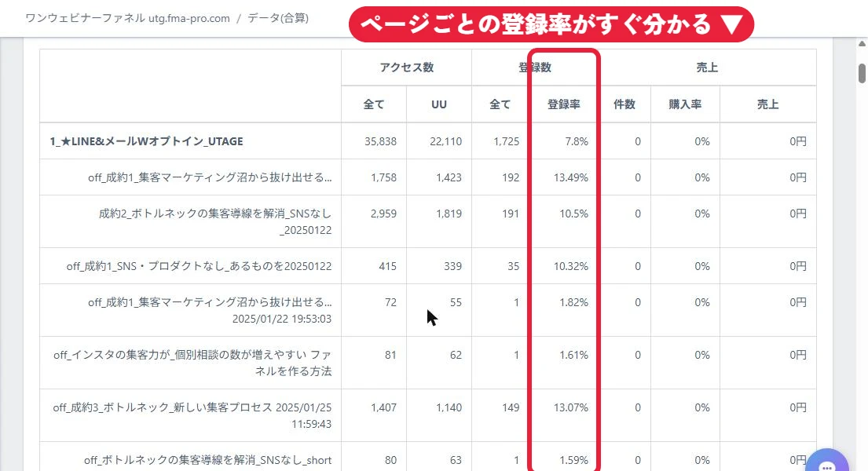Click the access count 35,838
868x471 pixels.
coord(380,141)
